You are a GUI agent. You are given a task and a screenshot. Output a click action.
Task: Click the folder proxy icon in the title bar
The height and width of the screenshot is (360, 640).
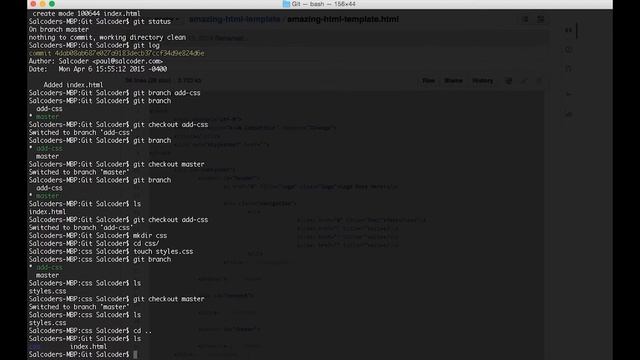286,4
